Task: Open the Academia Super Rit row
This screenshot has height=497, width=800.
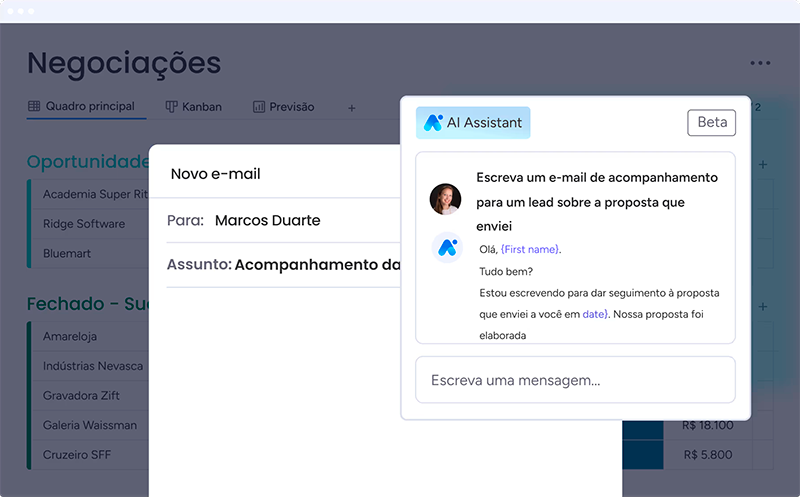Action: pos(95,195)
